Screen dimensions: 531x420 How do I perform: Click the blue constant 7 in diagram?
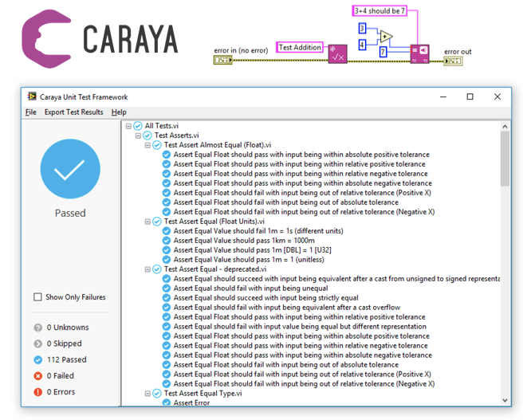click(383, 52)
